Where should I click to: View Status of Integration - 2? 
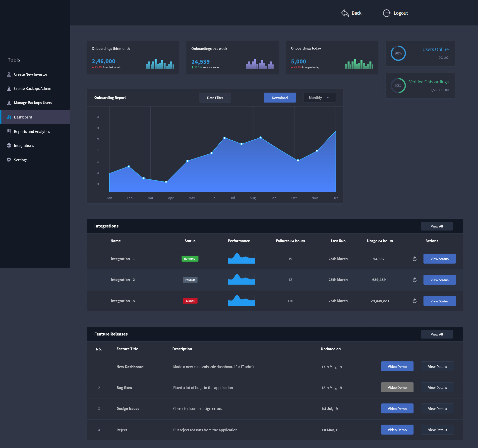(439, 280)
